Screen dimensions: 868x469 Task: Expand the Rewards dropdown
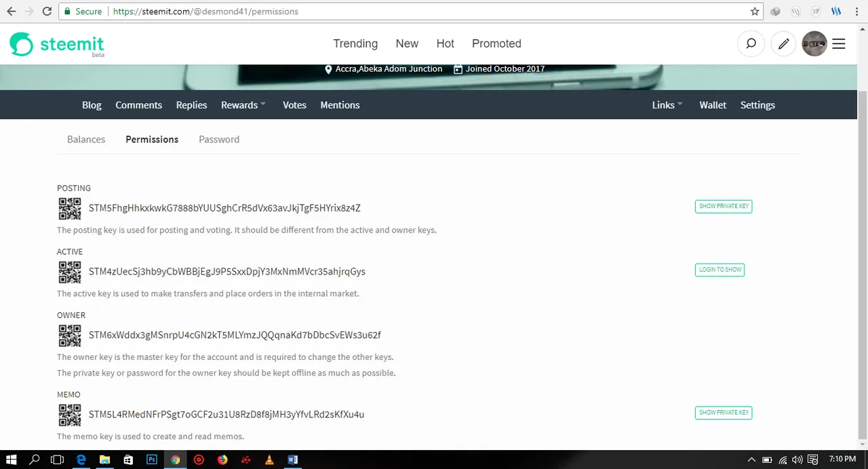pos(243,105)
